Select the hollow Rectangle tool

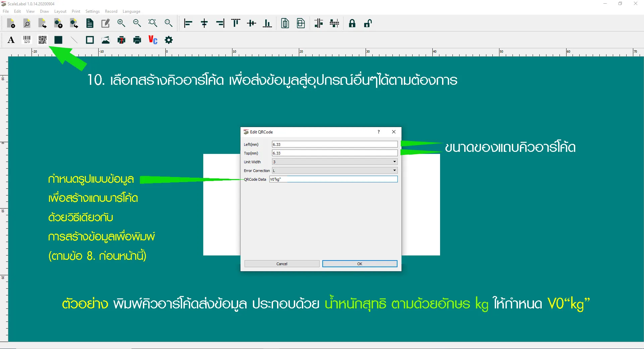click(90, 40)
